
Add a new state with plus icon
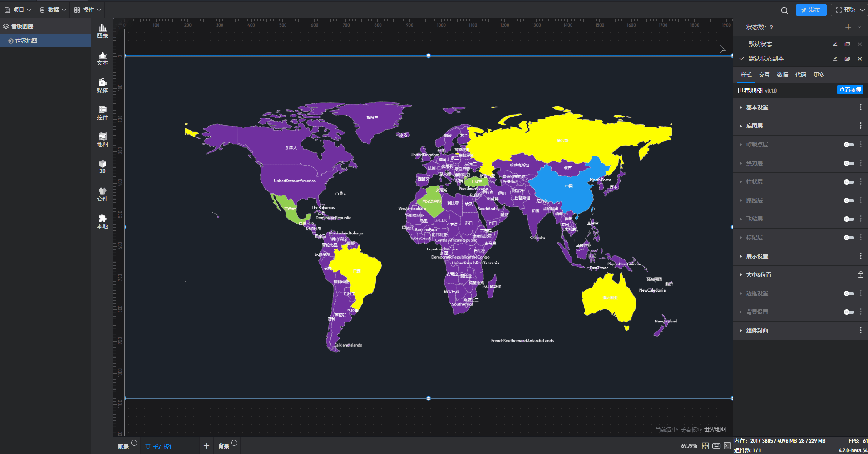click(848, 27)
